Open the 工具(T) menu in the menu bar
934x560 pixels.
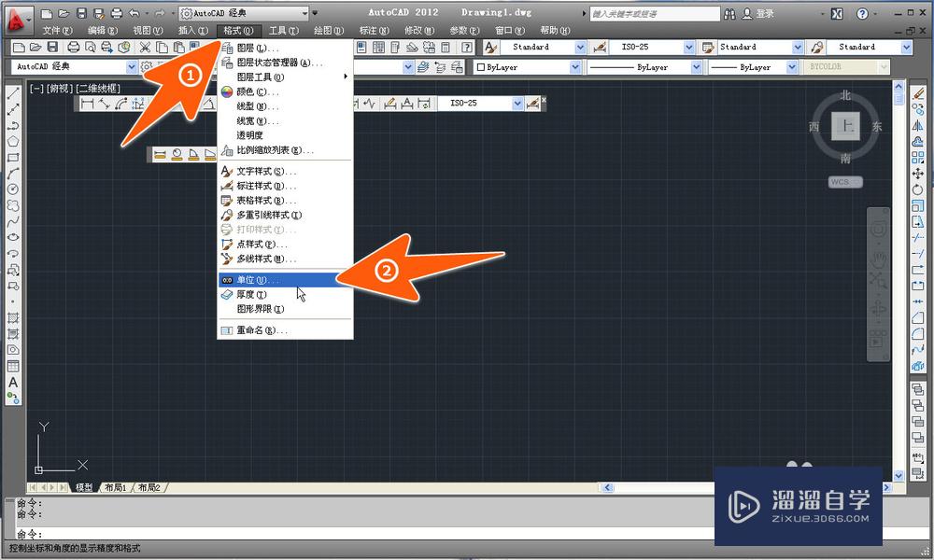pos(284,31)
